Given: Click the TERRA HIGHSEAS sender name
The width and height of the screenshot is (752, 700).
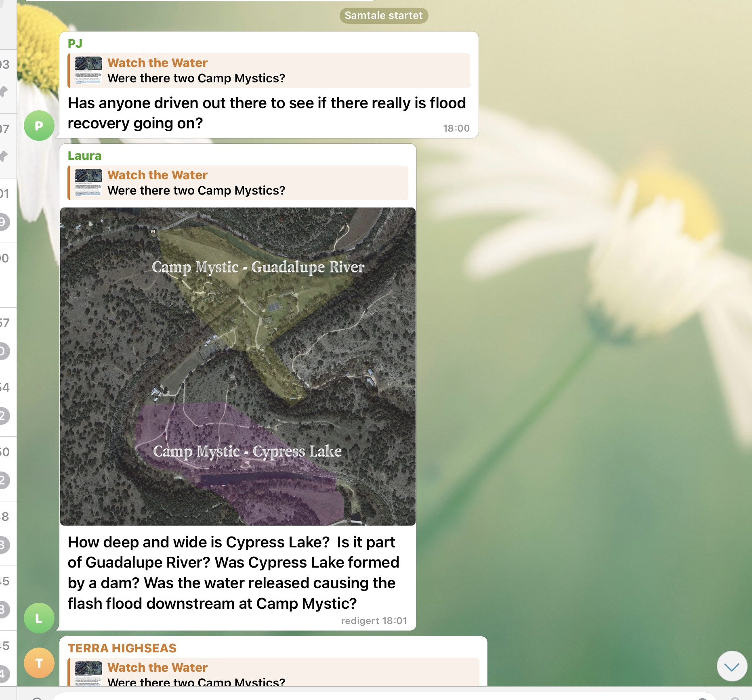Looking at the screenshot, I should click(122, 648).
